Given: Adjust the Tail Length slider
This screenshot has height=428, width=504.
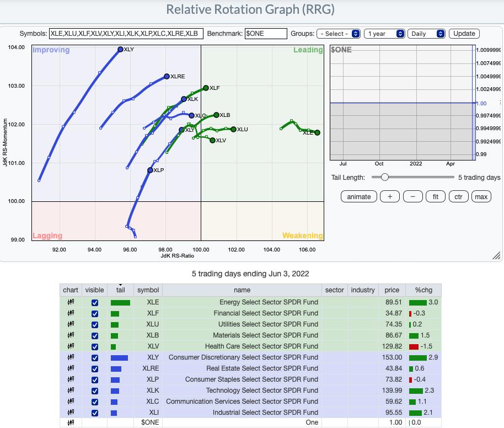Looking at the screenshot, I should point(384,177).
